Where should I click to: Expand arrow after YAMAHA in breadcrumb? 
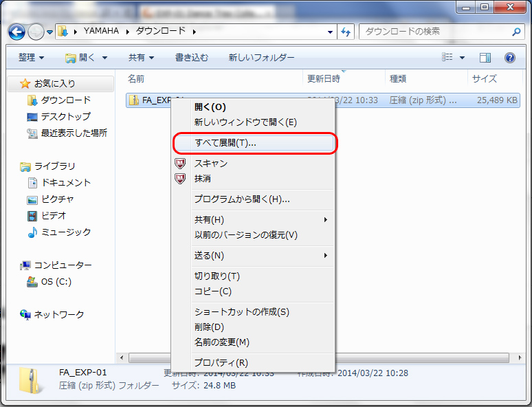[128, 32]
